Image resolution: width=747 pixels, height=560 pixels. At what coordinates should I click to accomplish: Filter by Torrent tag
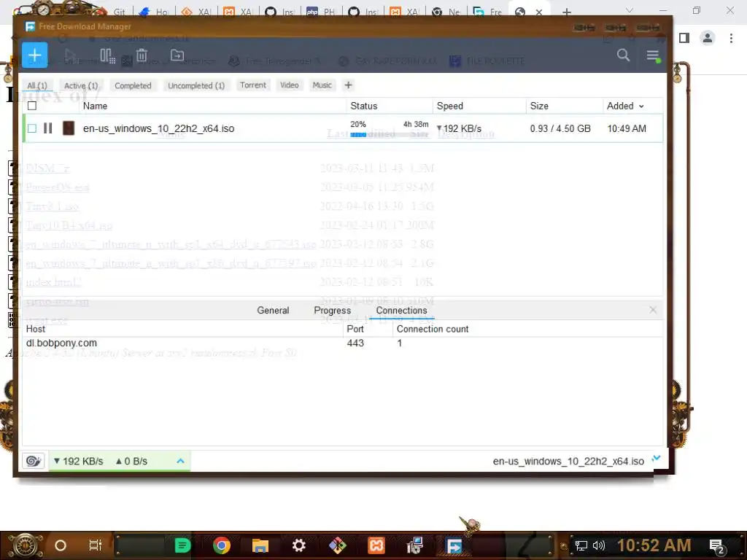click(253, 85)
